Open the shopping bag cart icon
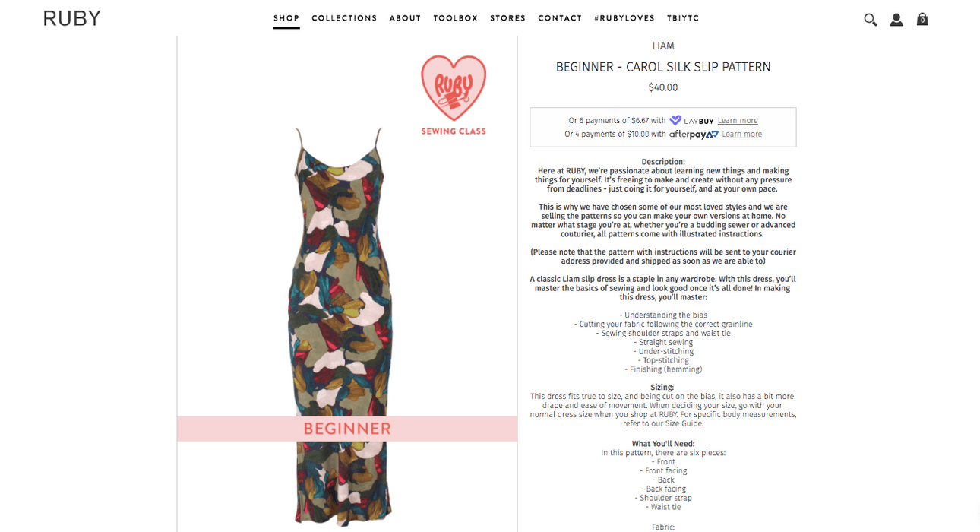Viewport: 980px width, 532px height. [922, 19]
